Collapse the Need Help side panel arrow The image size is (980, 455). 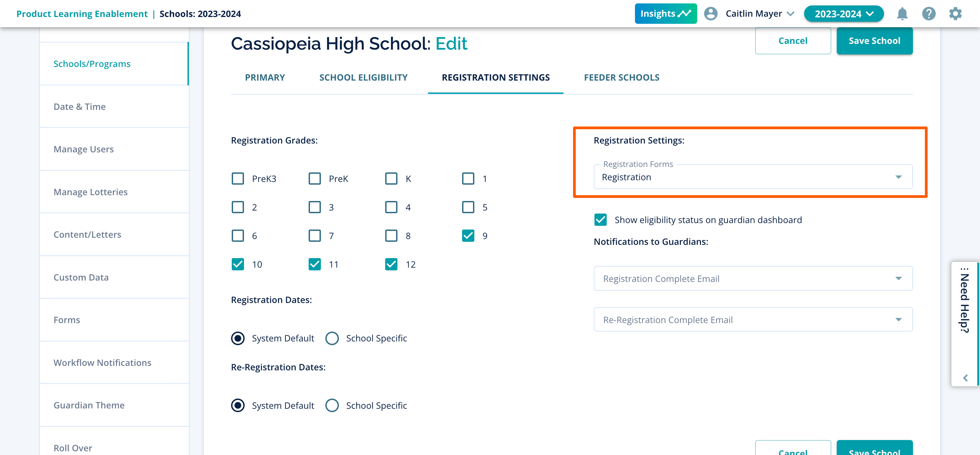point(966,378)
